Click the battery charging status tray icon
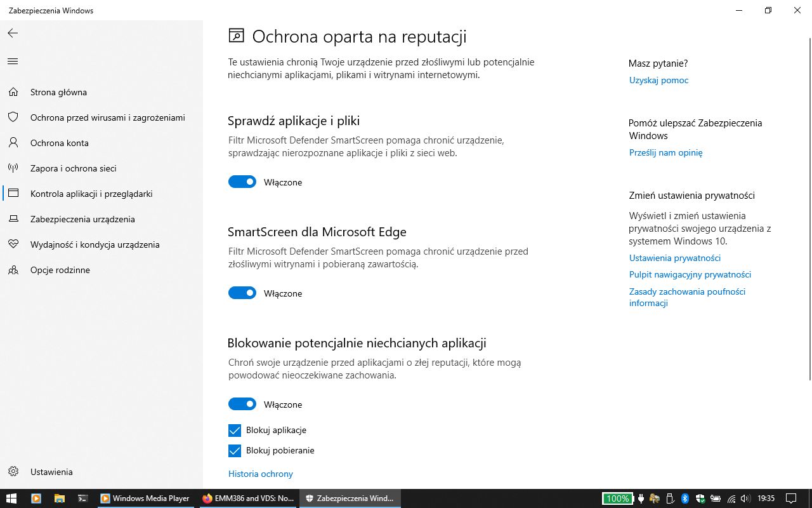The image size is (812, 508). click(x=716, y=498)
